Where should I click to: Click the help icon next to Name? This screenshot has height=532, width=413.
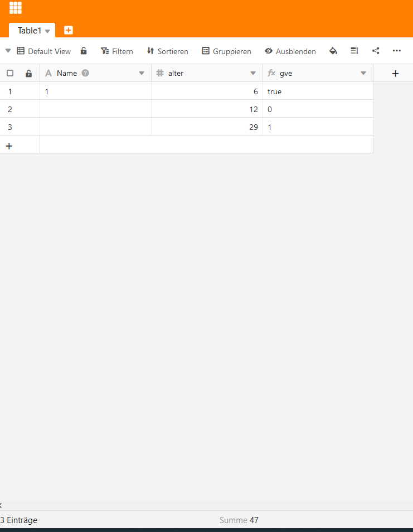click(x=85, y=72)
